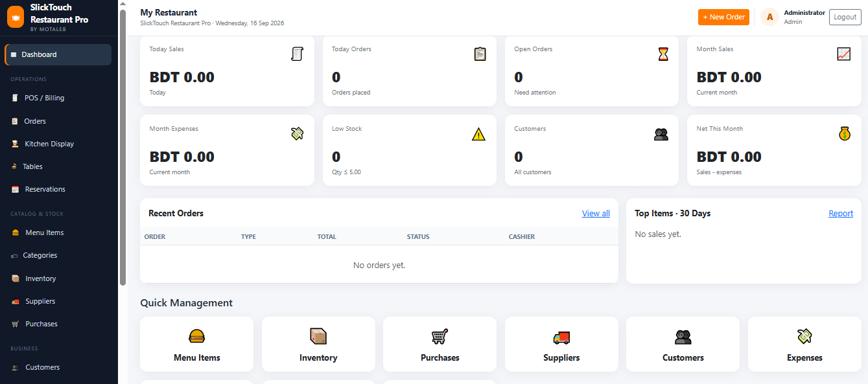The image size is (868, 384).
Task: Click the Month Sales chart icon
Action: click(843, 54)
